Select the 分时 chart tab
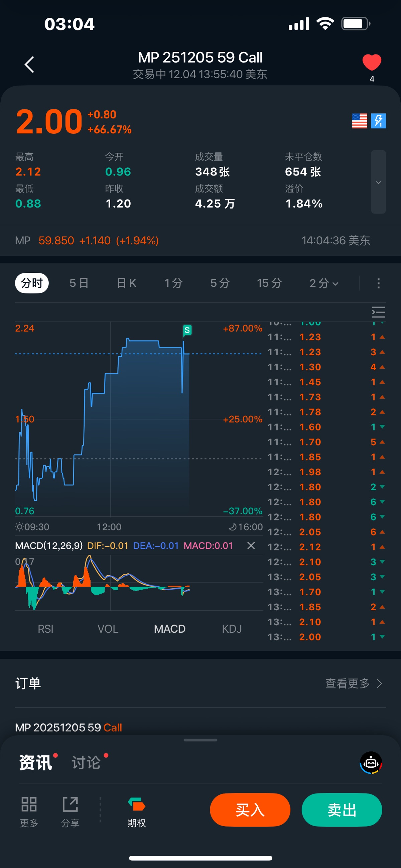 [x=32, y=283]
